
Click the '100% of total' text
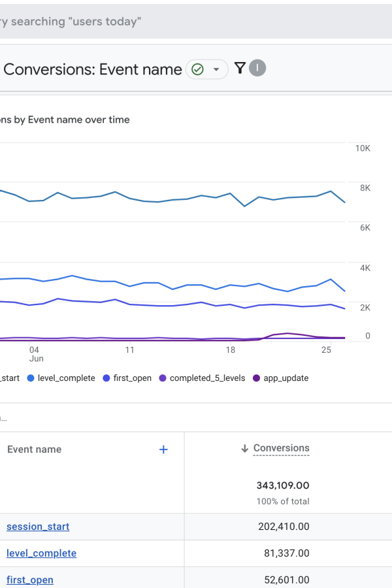(283, 501)
